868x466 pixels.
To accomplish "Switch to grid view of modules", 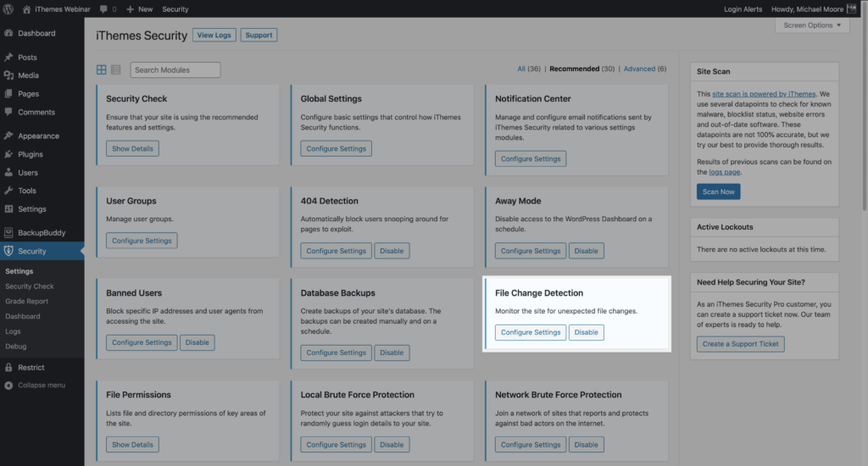I will pyautogui.click(x=102, y=69).
